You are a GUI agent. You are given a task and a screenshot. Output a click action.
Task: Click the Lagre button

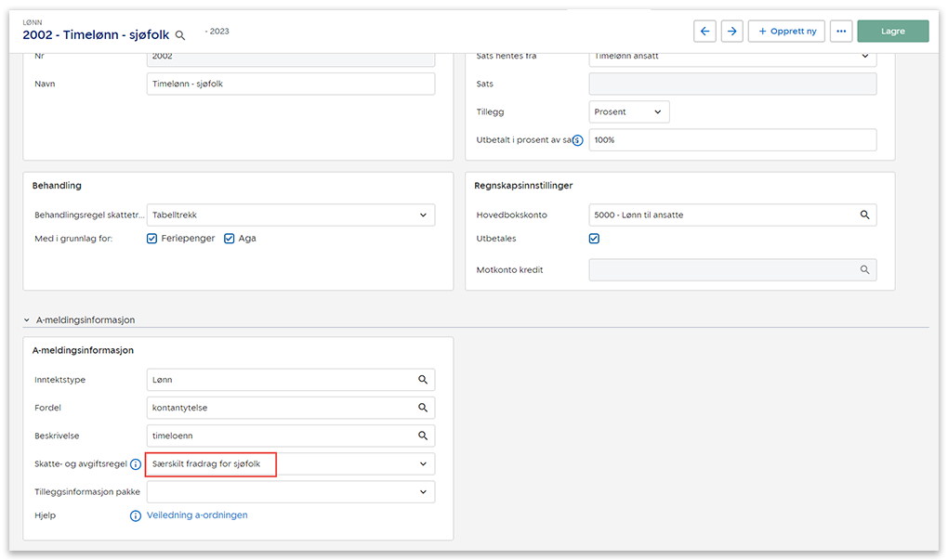point(892,31)
